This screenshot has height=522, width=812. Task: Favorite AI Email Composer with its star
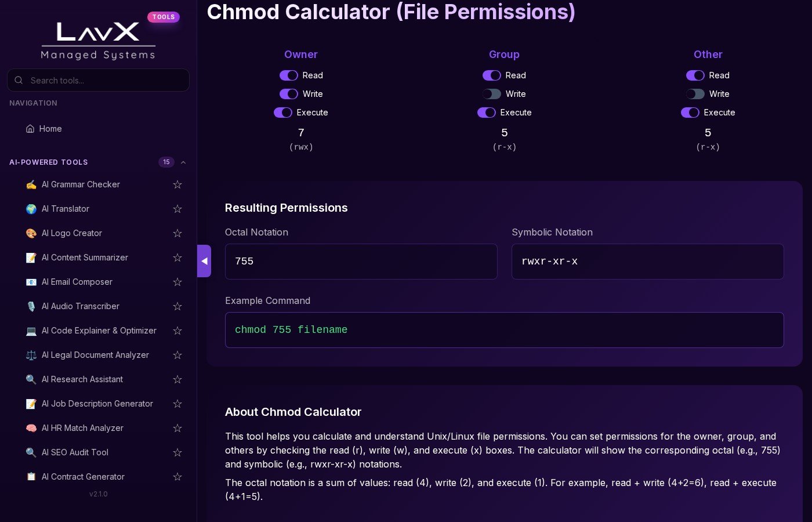pos(177,282)
